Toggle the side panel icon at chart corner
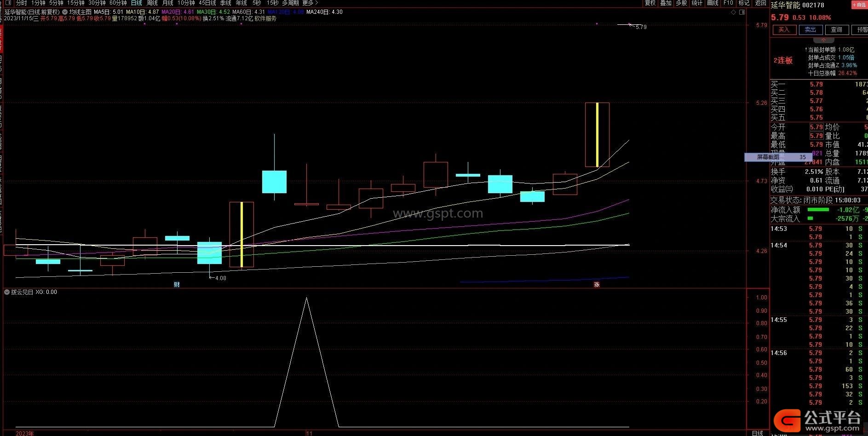The image size is (868, 436). 742,12
